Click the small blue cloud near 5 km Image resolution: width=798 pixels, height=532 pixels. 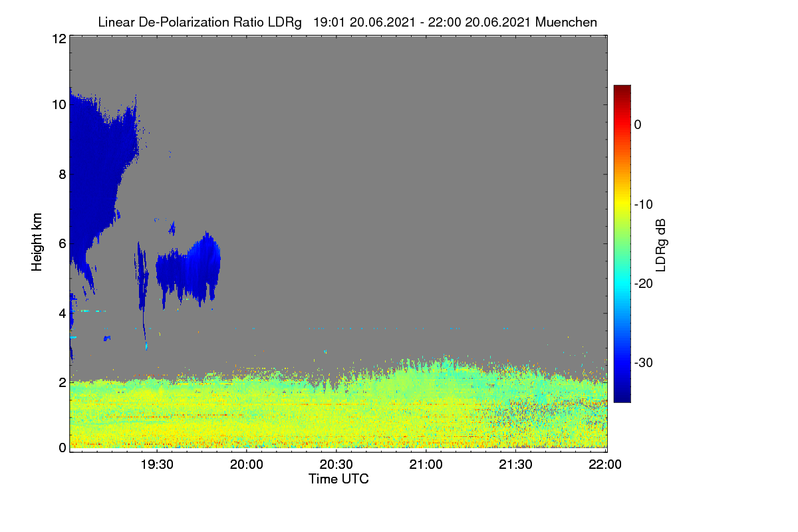[188, 269]
